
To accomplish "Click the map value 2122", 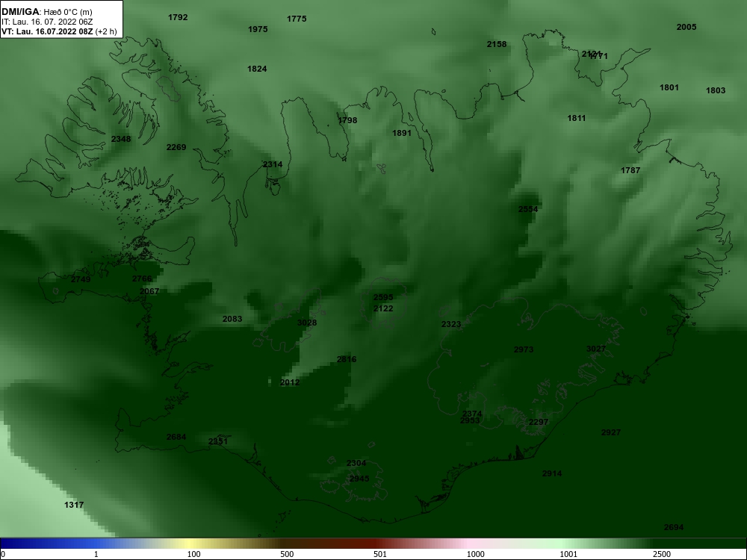I will 383,309.
